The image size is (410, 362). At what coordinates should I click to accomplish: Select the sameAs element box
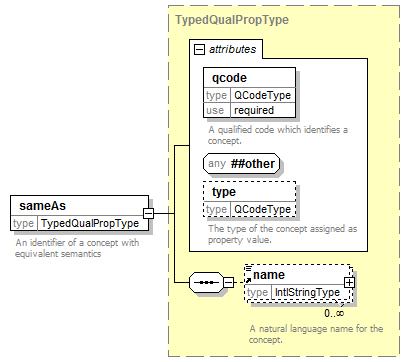pyautogui.click(x=80, y=213)
